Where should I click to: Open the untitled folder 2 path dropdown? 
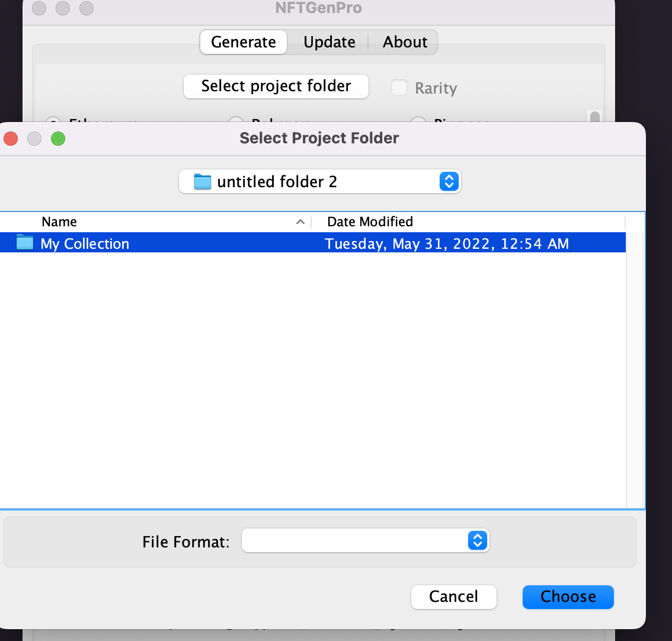(320, 182)
